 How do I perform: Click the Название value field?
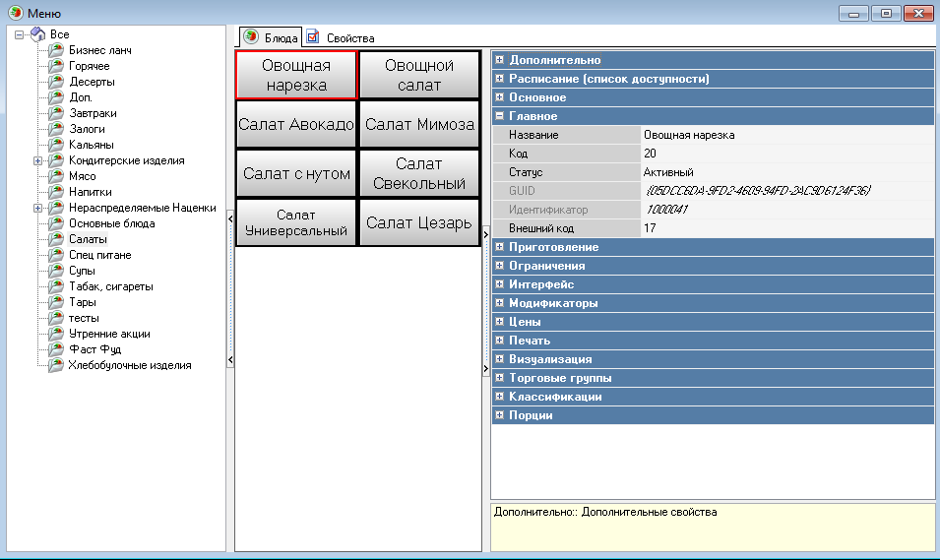(785, 135)
